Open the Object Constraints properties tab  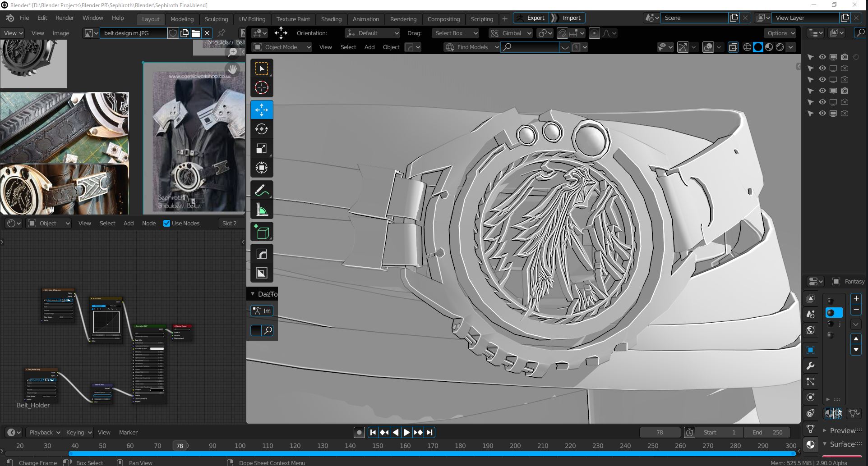pyautogui.click(x=811, y=413)
